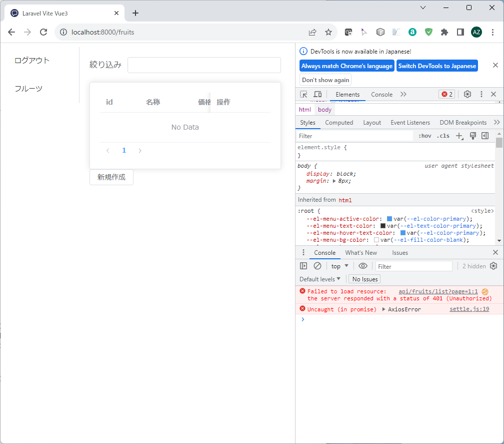Screen dimensions: 504x444
Task: Go to previous table page arrow
Action: 108,151
